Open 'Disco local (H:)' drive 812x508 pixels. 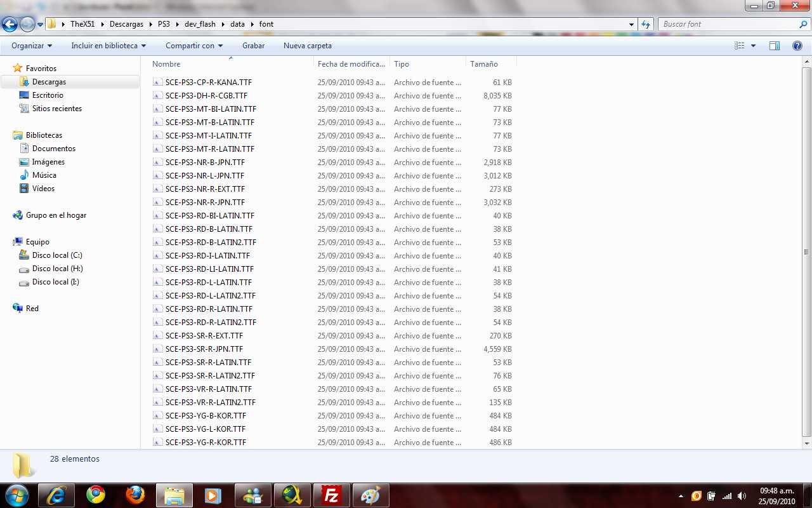pyautogui.click(x=57, y=269)
